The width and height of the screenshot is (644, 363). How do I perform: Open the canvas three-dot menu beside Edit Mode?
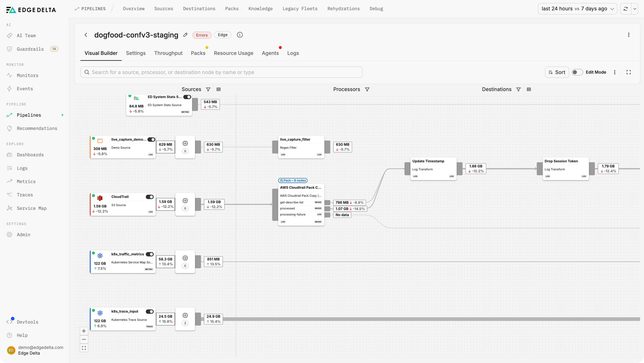(x=615, y=72)
